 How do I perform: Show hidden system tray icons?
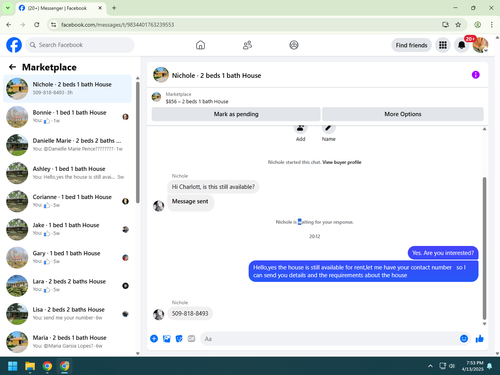(x=430, y=366)
